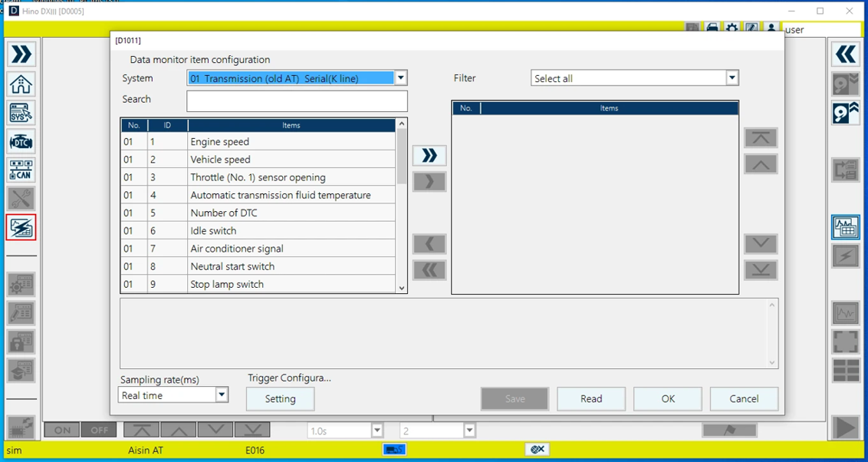Select the red-outlined data monitor icon
The image size is (868, 462).
[x=21, y=227]
